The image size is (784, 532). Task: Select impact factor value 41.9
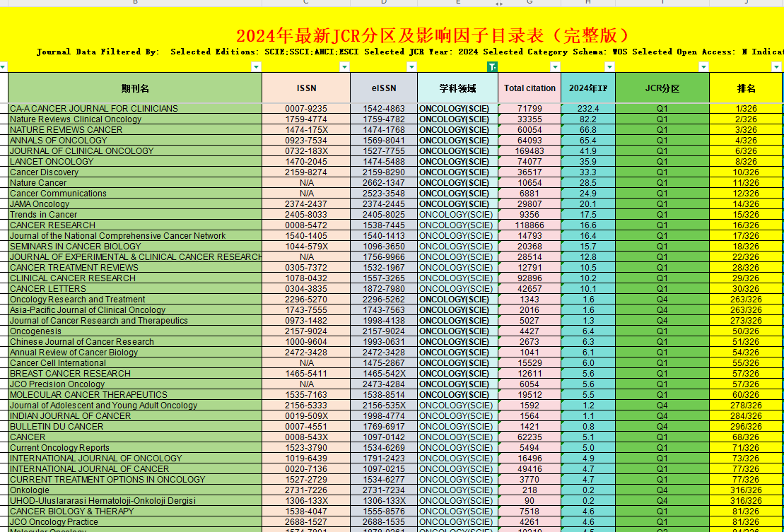pos(588,151)
